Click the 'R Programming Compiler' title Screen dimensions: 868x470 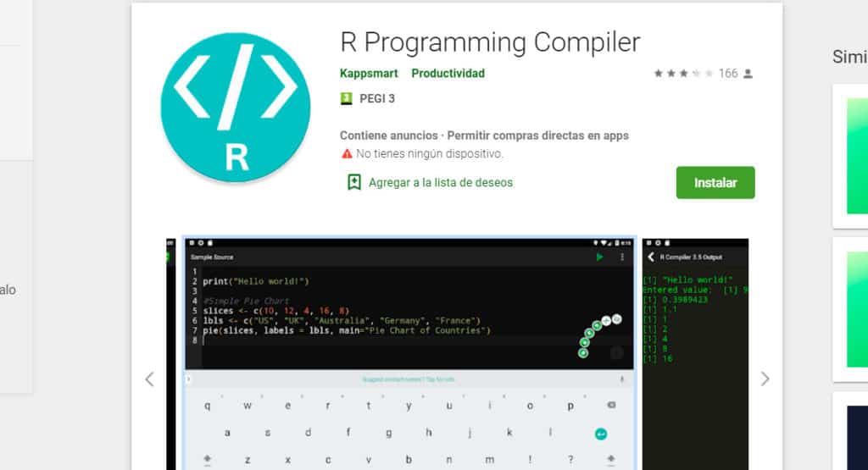coord(490,42)
